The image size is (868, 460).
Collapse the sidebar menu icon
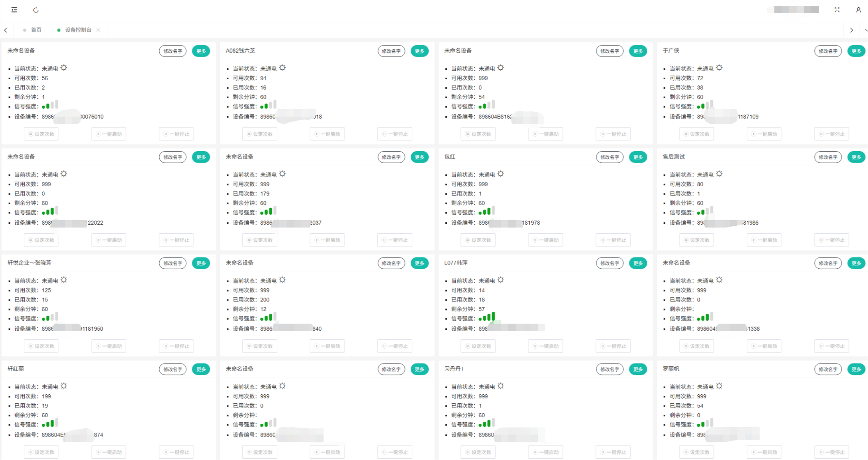(x=14, y=10)
